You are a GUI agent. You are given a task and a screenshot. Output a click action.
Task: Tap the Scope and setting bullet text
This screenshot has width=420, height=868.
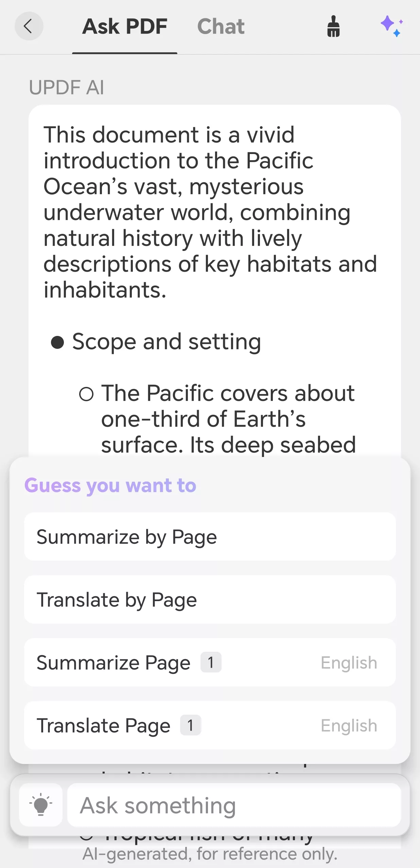pos(167,342)
